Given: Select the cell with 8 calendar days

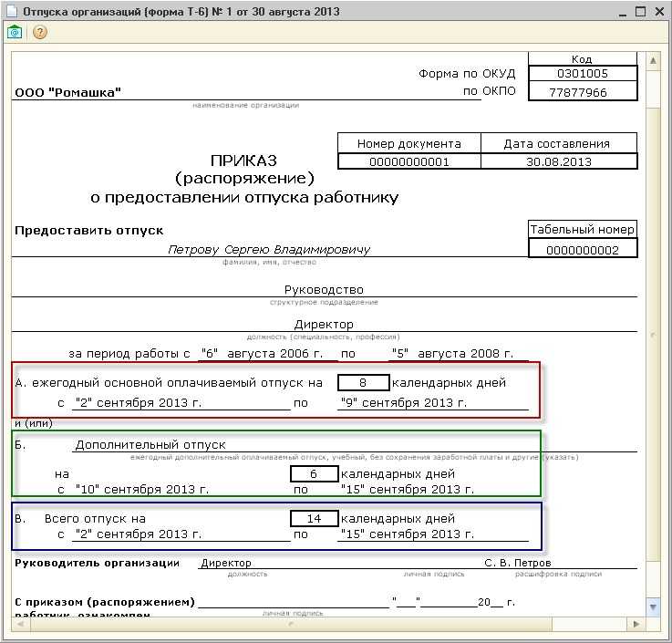Looking at the screenshot, I should coord(364,382).
